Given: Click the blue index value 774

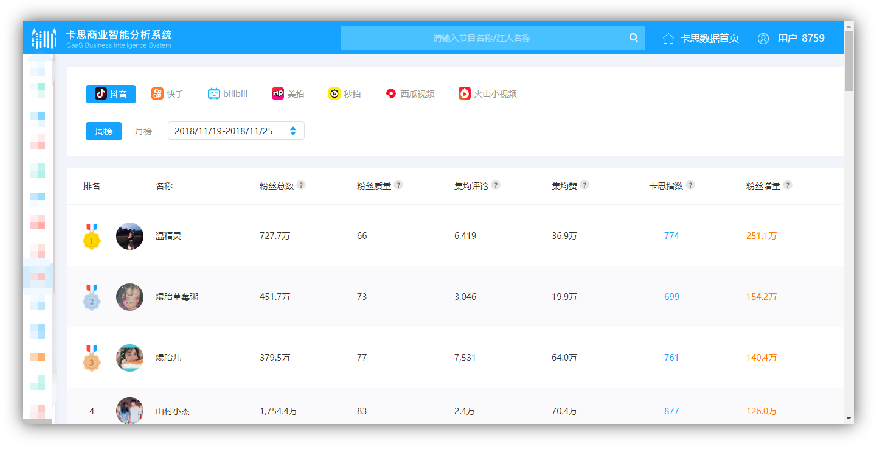Looking at the screenshot, I should pos(671,236).
